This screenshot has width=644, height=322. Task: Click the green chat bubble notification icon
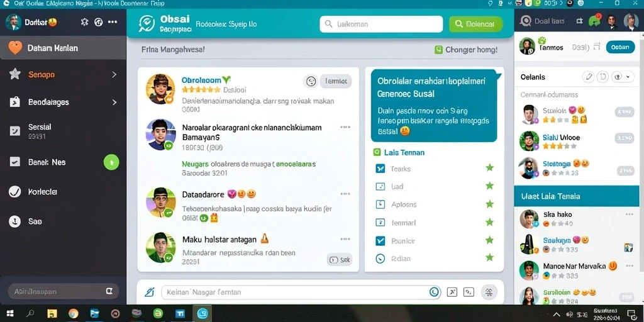(x=594, y=21)
